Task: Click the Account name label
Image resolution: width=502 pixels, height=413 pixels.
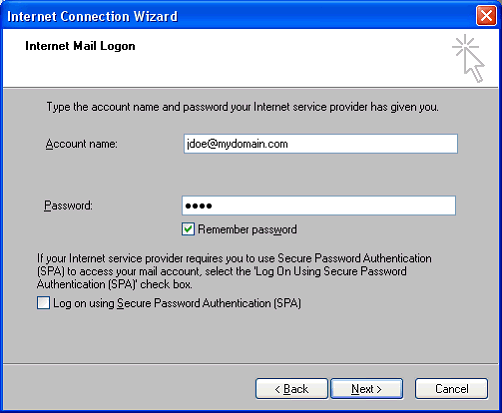Action: coord(81,144)
